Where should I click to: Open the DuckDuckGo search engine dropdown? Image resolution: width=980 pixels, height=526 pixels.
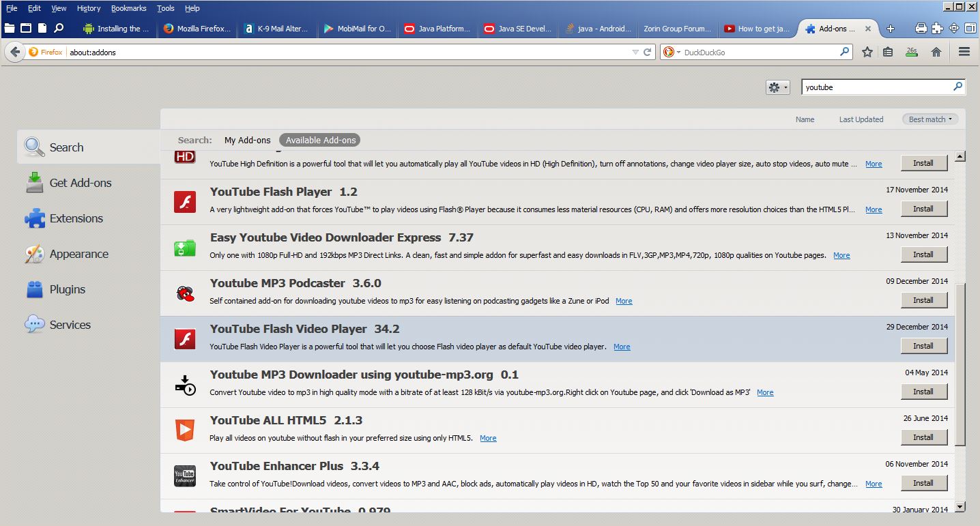point(672,52)
